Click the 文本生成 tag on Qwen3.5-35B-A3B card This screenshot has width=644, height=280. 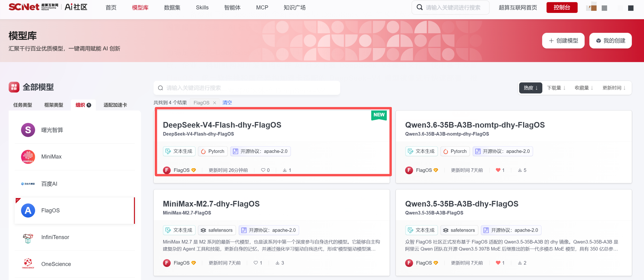(422, 230)
